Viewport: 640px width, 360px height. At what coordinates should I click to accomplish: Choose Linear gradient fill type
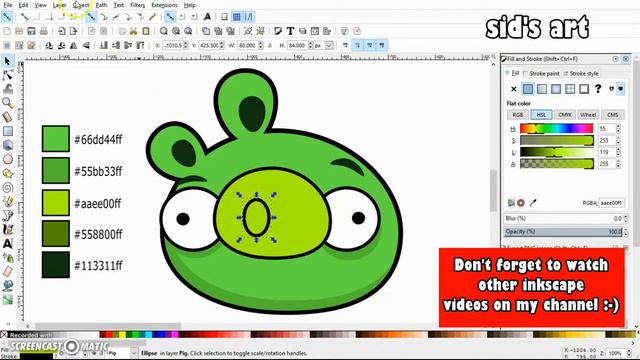(542, 89)
